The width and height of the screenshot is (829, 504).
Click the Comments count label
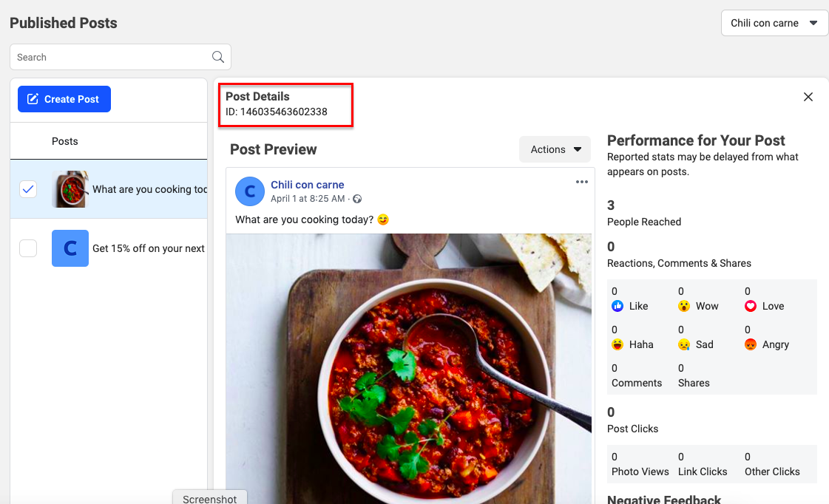637,383
